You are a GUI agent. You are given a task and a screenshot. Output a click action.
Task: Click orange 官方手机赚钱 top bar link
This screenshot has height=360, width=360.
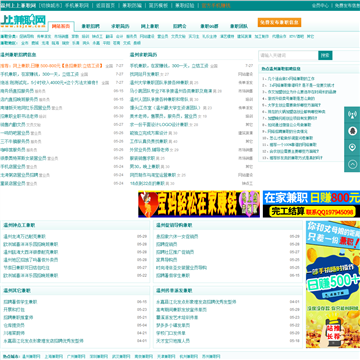[215, 5]
